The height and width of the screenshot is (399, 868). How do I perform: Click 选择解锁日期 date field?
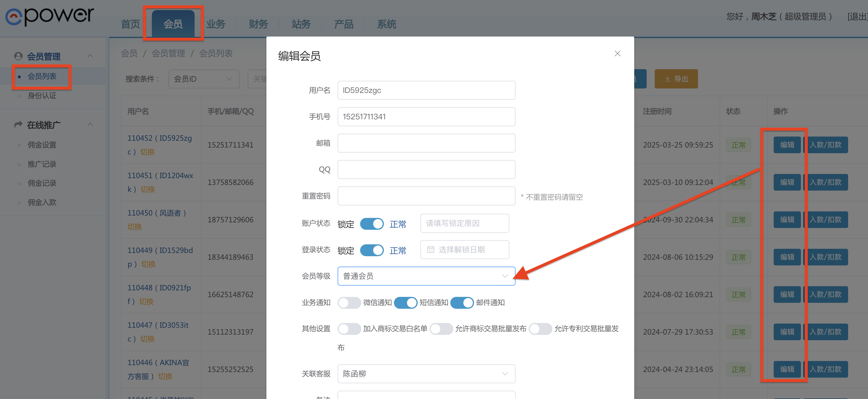coord(465,250)
